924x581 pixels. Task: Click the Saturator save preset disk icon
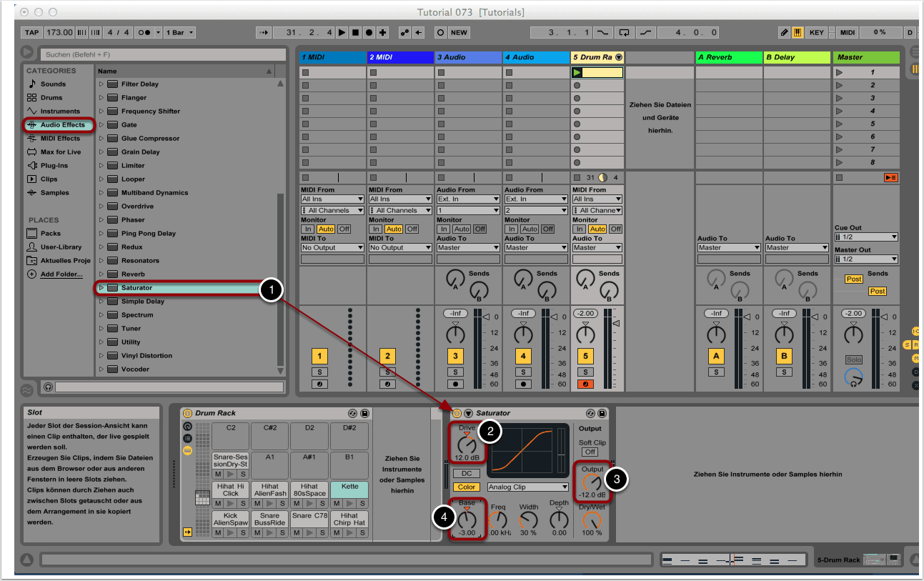coord(602,413)
